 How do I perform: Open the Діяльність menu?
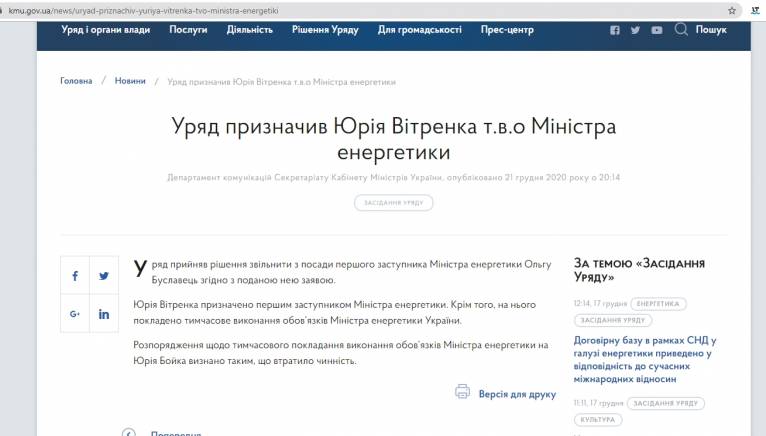click(x=250, y=30)
